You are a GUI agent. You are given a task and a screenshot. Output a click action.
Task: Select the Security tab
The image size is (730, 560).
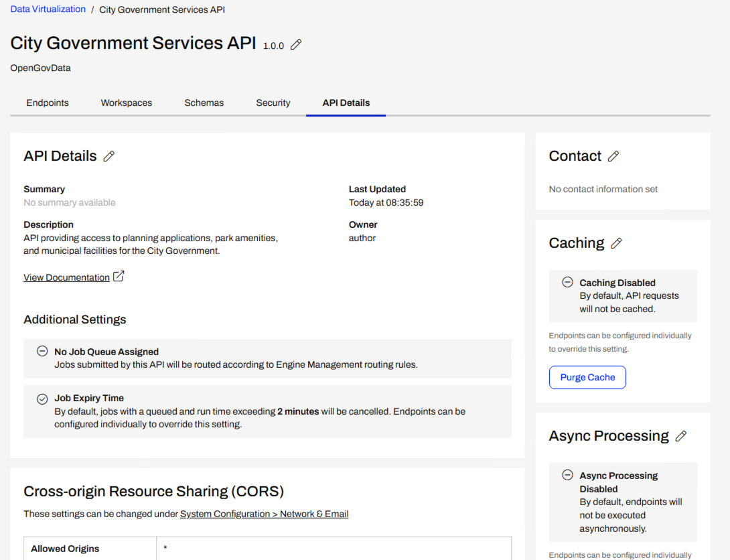click(273, 103)
